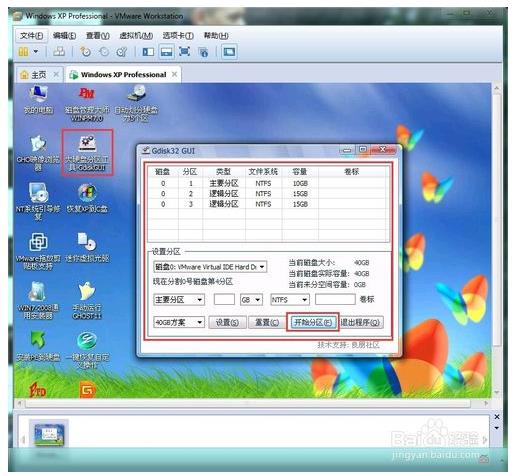Viewport: 512px width, 476px height.
Task: Click the 类型 column header
Action: tap(224, 172)
